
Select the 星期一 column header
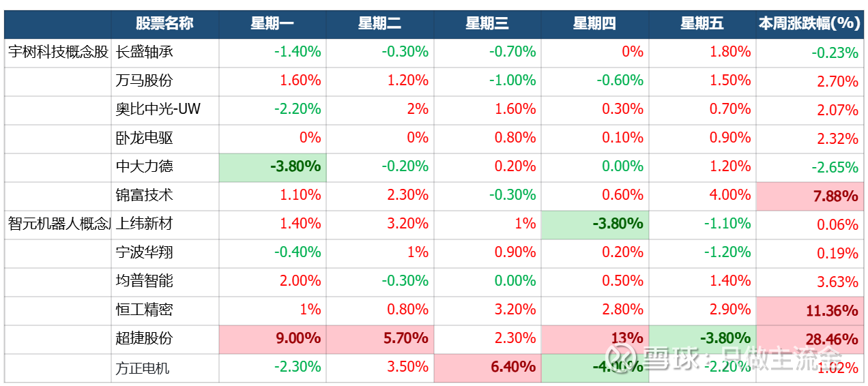click(x=272, y=24)
